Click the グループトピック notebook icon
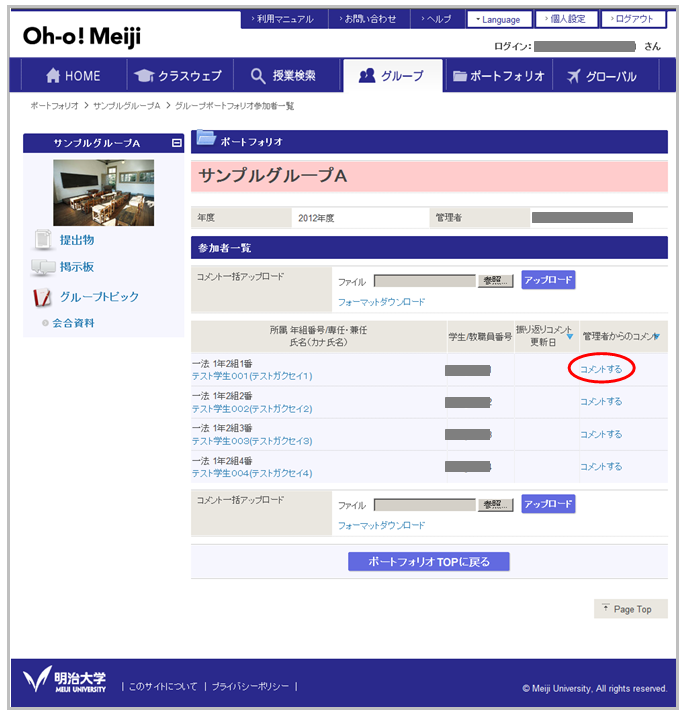 pos(42,297)
